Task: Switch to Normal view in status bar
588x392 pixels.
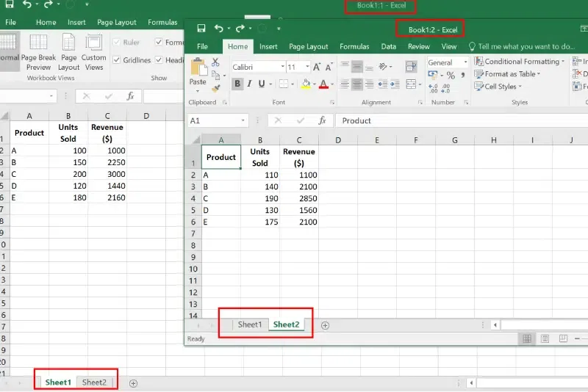Action: 527,339
